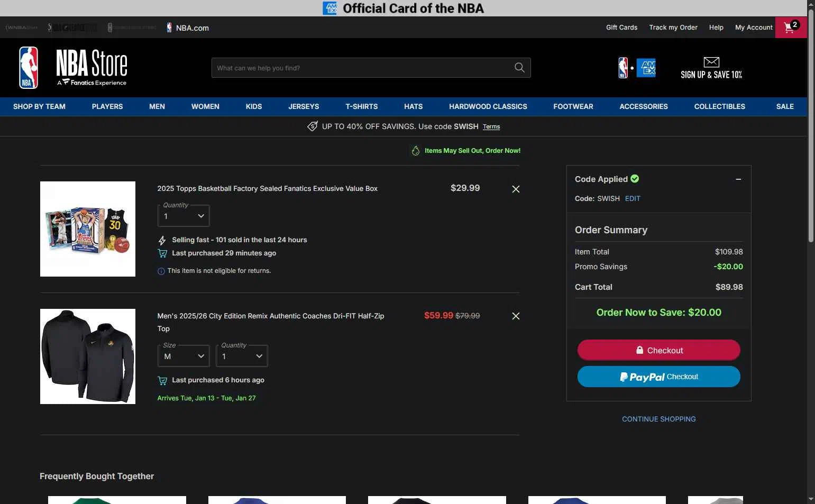This screenshot has width=815, height=504.
Task: Click the NBA American Express partner logo
Action: 637,68
